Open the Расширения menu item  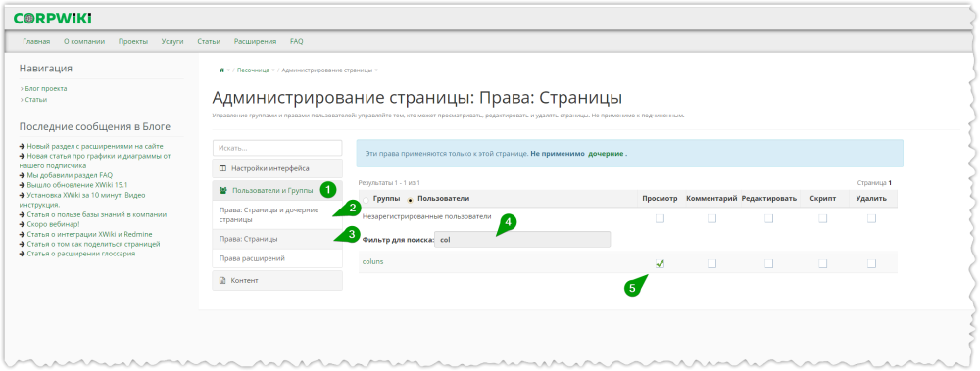click(x=255, y=42)
